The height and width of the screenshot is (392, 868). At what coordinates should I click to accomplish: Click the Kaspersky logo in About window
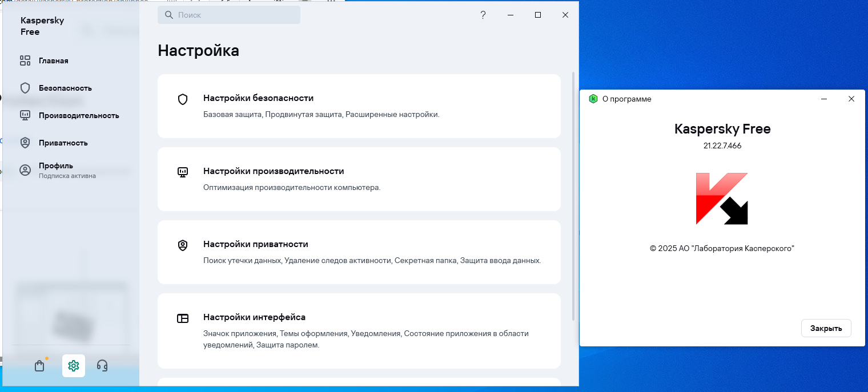coord(722,199)
